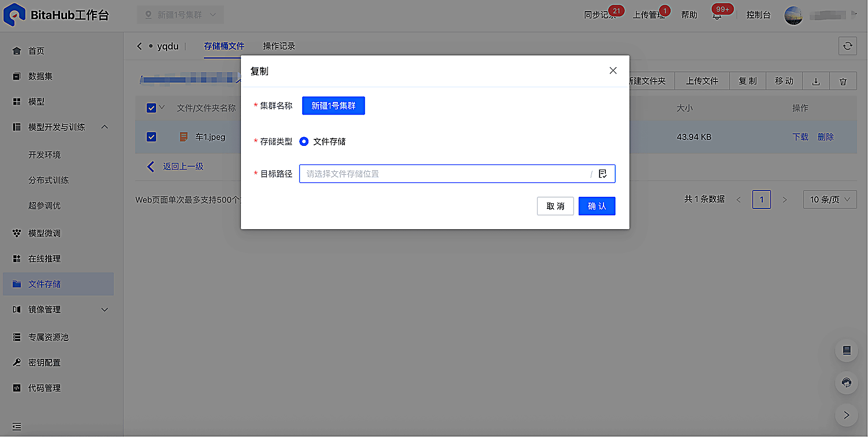
Task: Open the floating customer service headset icon
Action: coord(847,383)
